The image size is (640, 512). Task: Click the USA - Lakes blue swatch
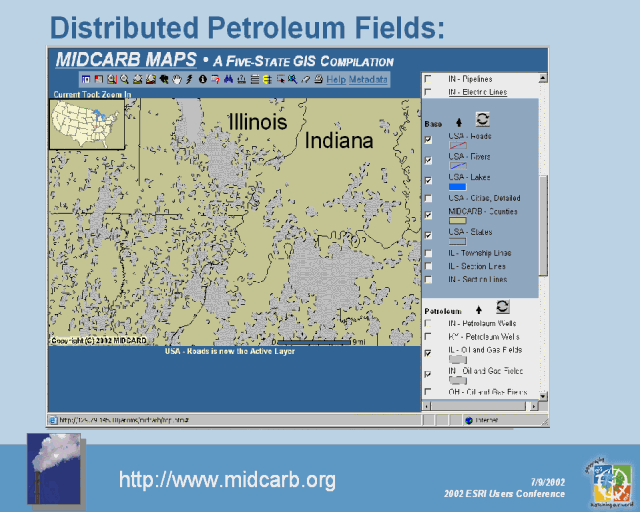tap(458, 187)
